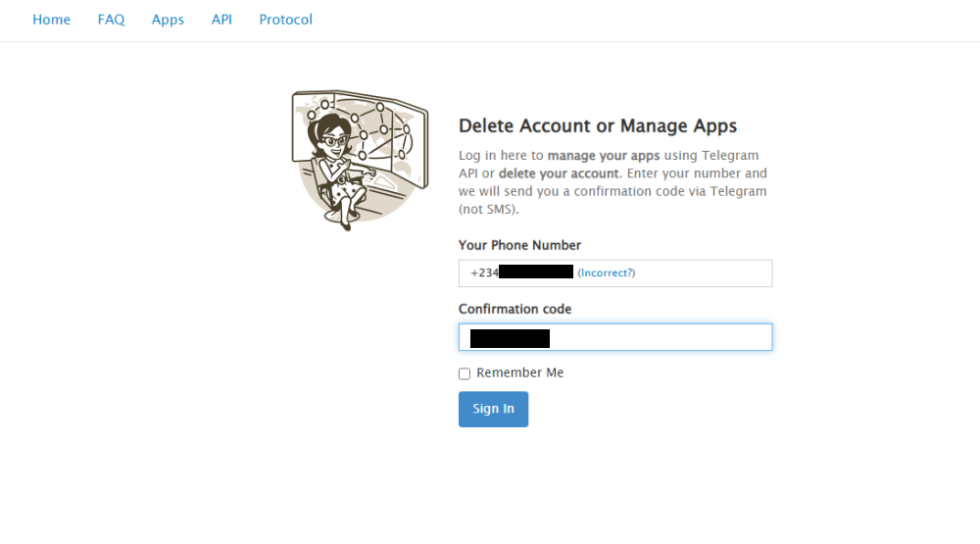
Task: Navigate to the API page
Action: 221,20
